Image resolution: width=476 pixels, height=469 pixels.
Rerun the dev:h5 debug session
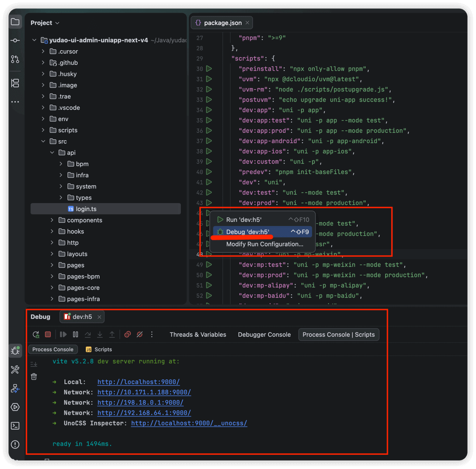pos(36,334)
